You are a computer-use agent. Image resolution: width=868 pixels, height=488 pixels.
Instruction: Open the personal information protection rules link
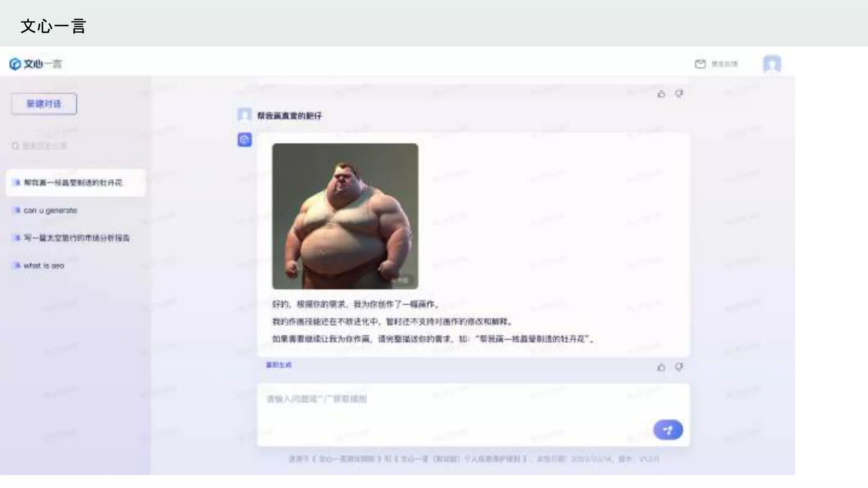click(x=461, y=459)
